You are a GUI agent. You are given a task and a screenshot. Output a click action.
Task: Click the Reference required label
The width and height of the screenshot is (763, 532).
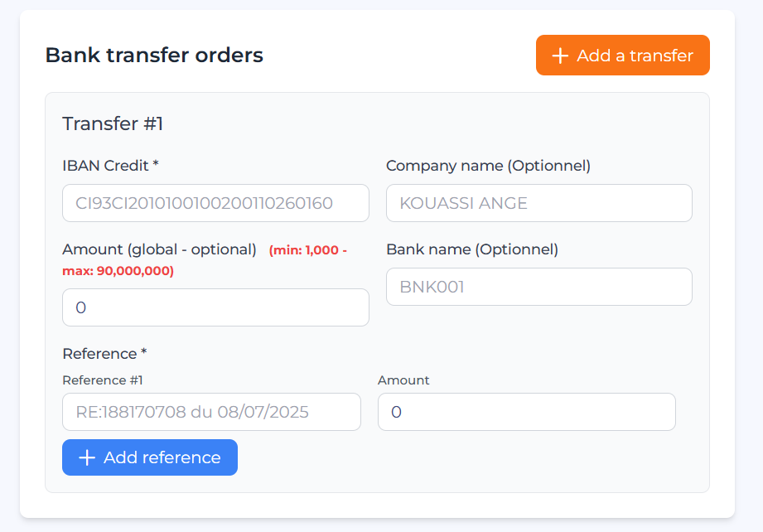(104, 353)
